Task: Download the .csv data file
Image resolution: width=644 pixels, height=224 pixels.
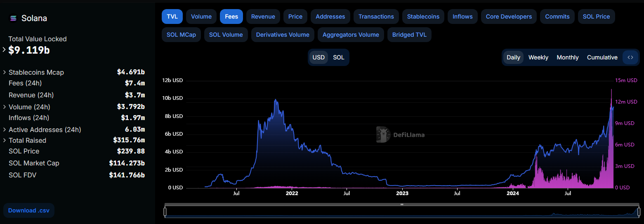Action: (29, 210)
